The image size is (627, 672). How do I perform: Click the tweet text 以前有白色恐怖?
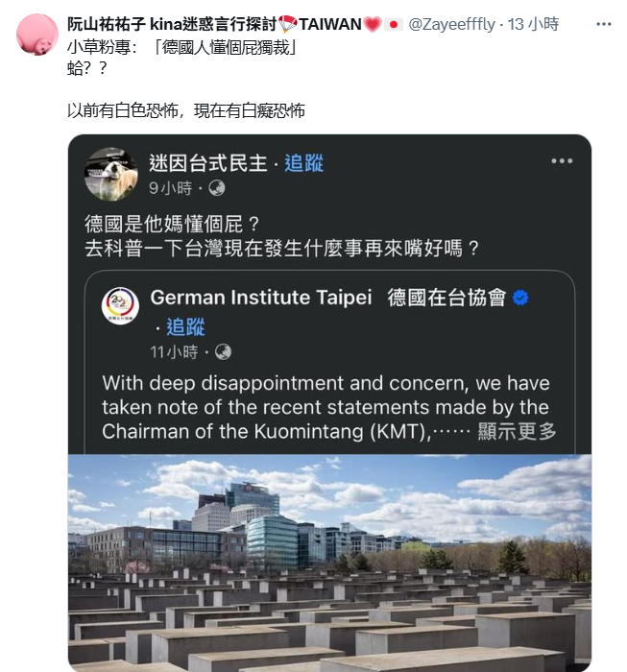(122, 110)
